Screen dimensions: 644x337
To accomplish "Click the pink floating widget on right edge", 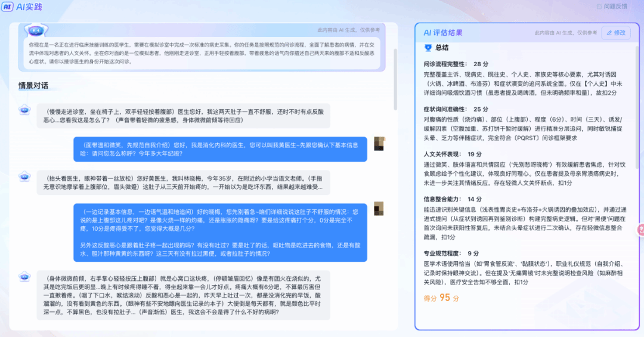I will click(x=640, y=229).
